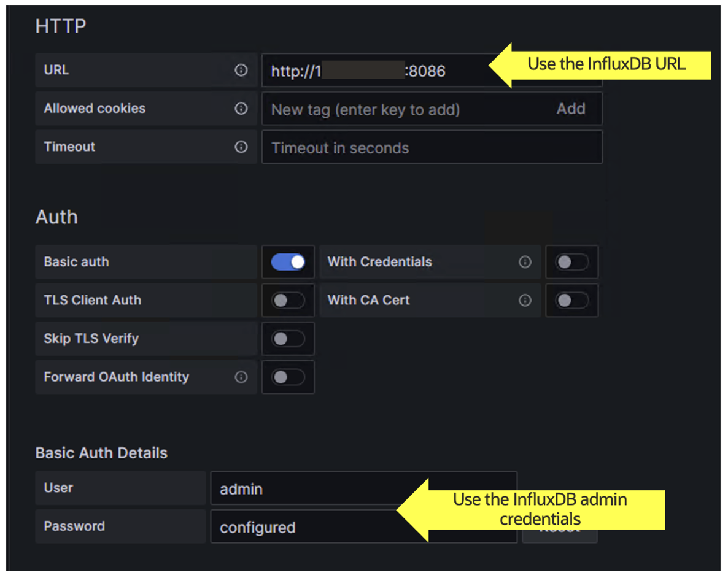Click the New tag cookie input
The width and height of the screenshot is (728, 578).
pyautogui.click(x=368, y=108)
